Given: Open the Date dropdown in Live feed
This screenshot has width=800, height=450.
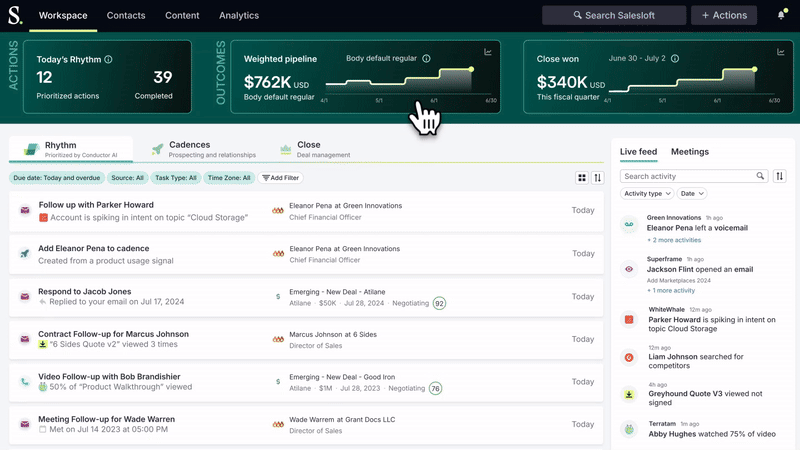Looking at the screenshot, I should click(692, 193).
